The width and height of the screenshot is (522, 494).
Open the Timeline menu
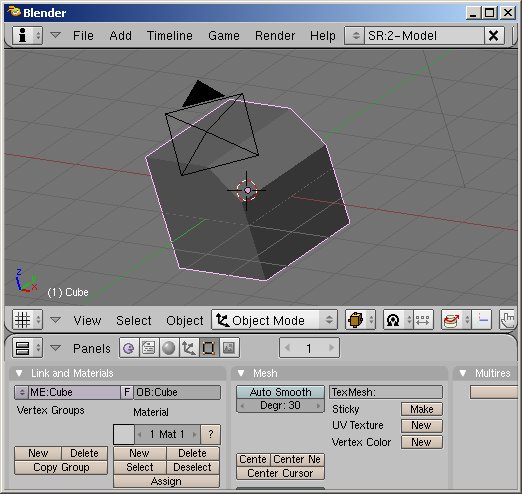click(x=170, y=35)
